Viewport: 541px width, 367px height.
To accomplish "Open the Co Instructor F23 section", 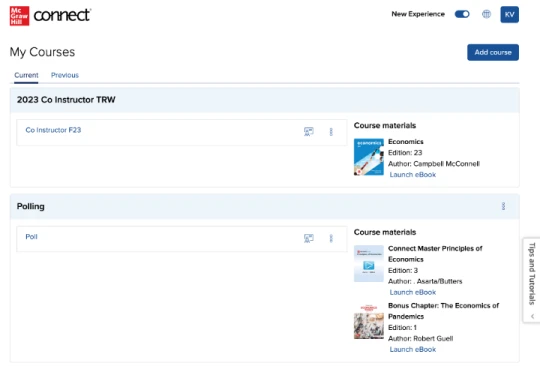I will [x=53, y=130].
